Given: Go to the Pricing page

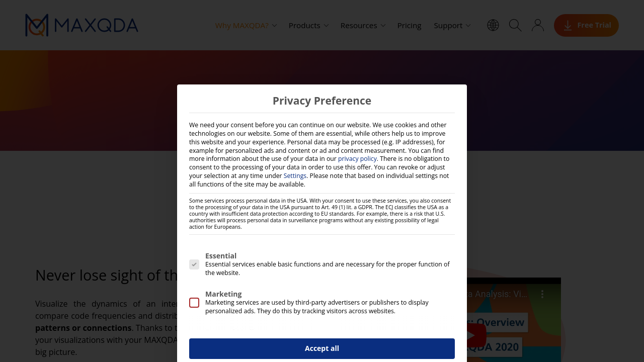Looking at the screenshot, I should click(x=409, y=26).
